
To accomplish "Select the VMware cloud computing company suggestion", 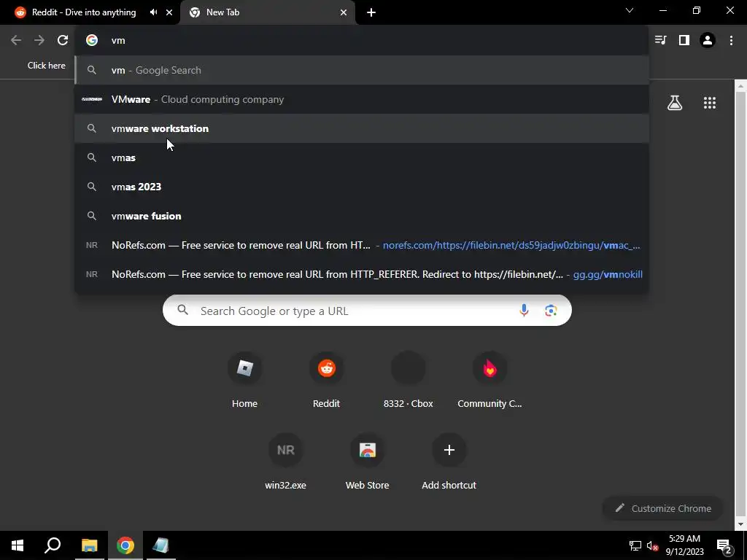I will (362, 99).
